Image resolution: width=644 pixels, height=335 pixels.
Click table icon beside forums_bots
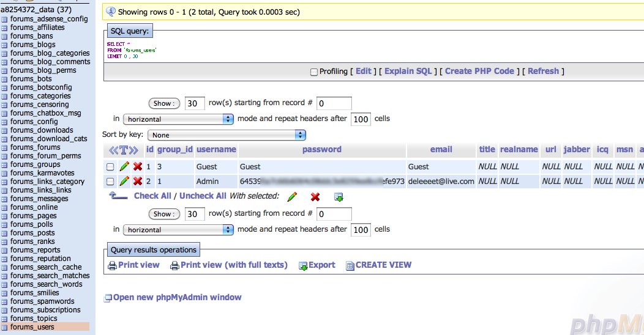tap(4, 79)
